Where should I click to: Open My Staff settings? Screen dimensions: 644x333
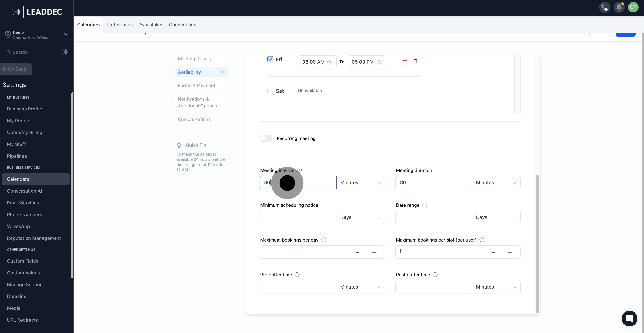16,144
